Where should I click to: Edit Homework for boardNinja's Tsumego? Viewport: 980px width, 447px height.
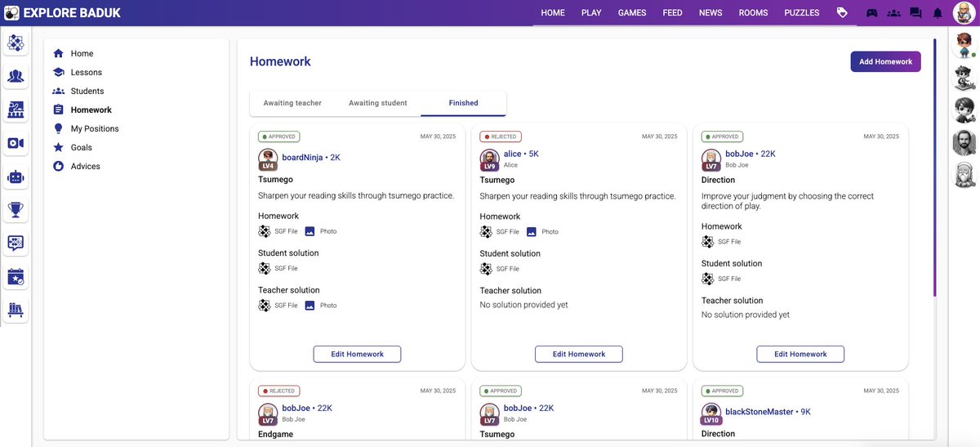point(357,354)
